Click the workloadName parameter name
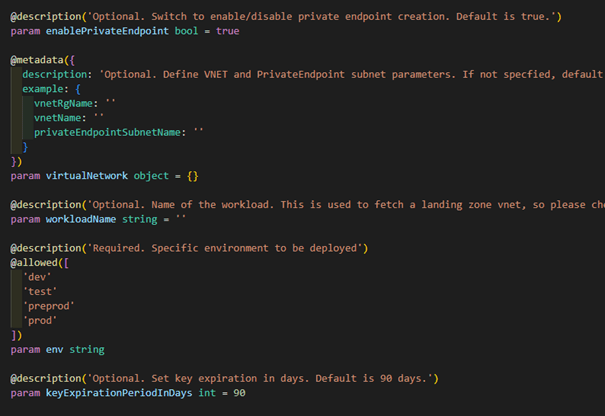Screen dimensions: 605x416 (83, 218)
